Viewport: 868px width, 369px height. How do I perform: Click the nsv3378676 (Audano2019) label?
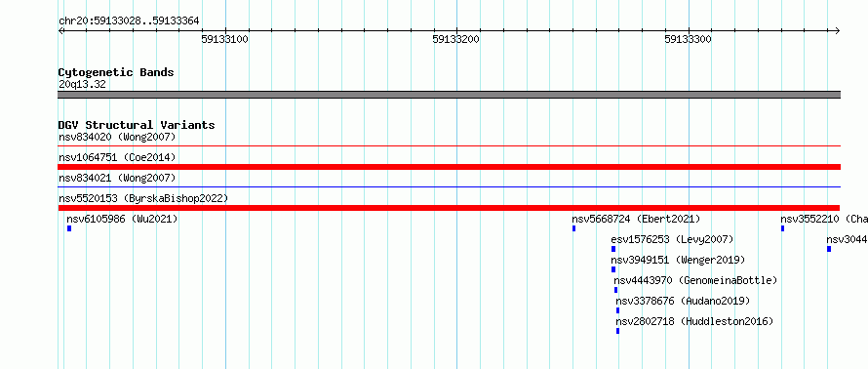683,301
